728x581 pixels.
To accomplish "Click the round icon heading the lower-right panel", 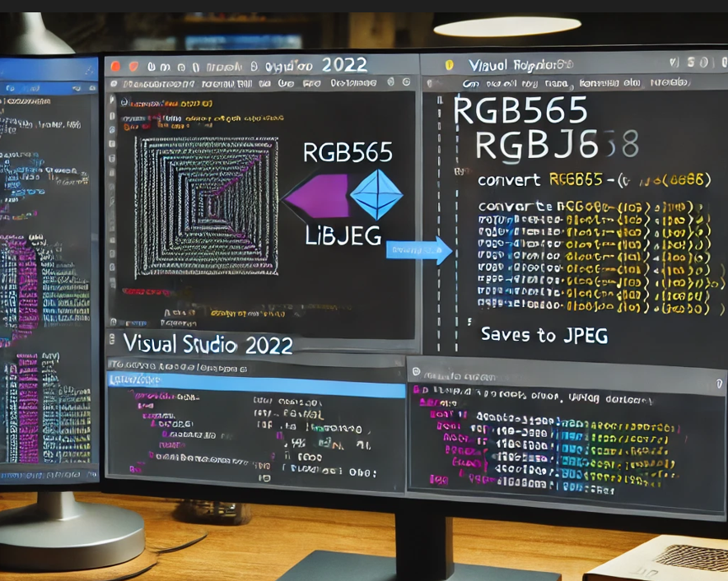I will tap(417, 372).
